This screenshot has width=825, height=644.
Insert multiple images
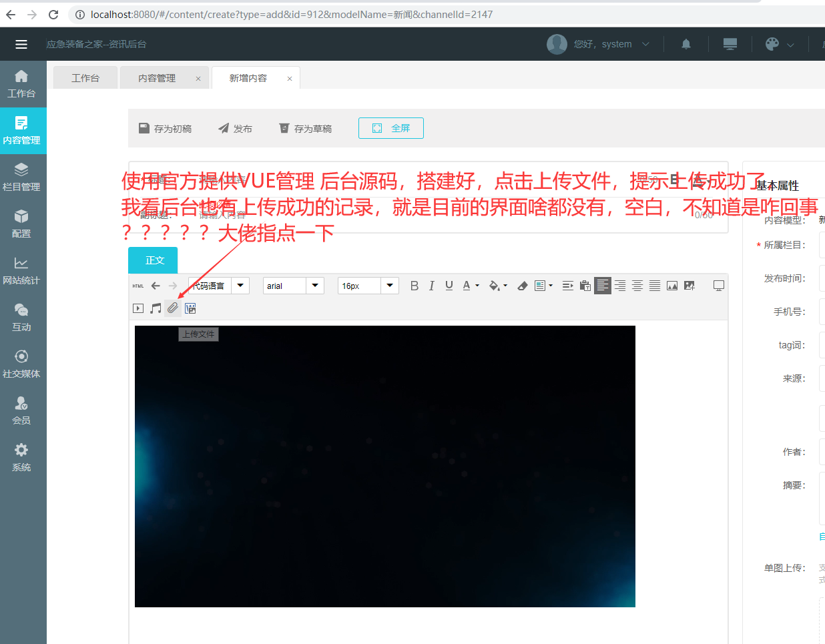690,286
